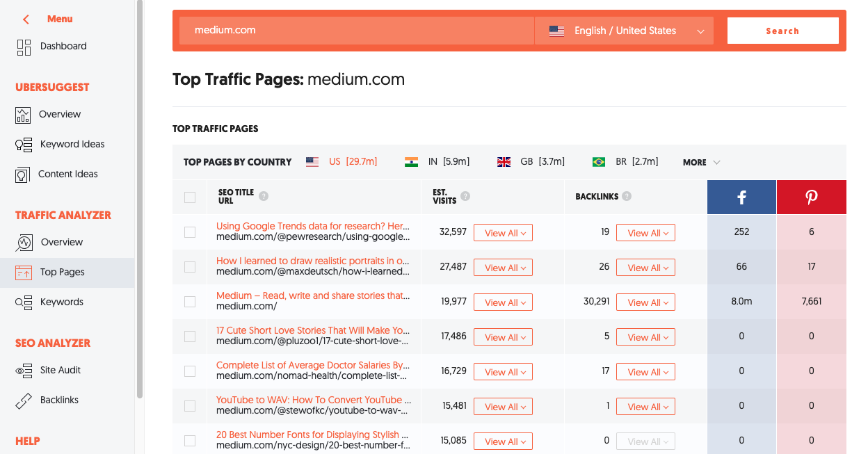This screenshot has height=454, width=868.
Task: Toggle the select-all checkbox in table header
Action: 190,197
